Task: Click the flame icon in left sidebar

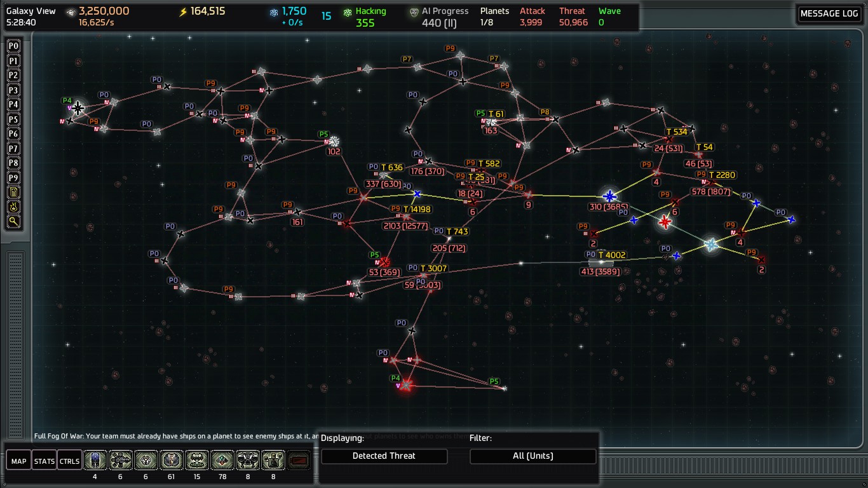Action: pyautogui.click(x=13, y=207)
